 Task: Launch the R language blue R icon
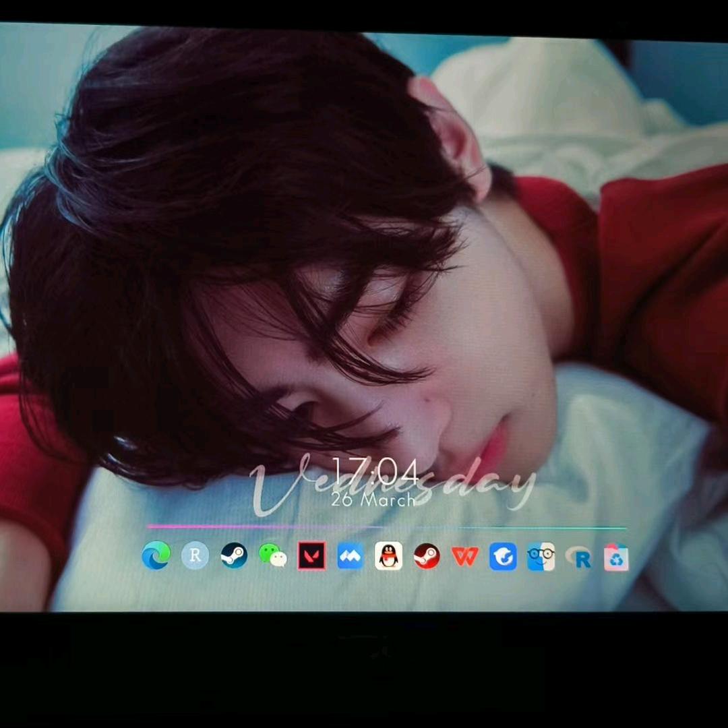click(x=579, y=557)
